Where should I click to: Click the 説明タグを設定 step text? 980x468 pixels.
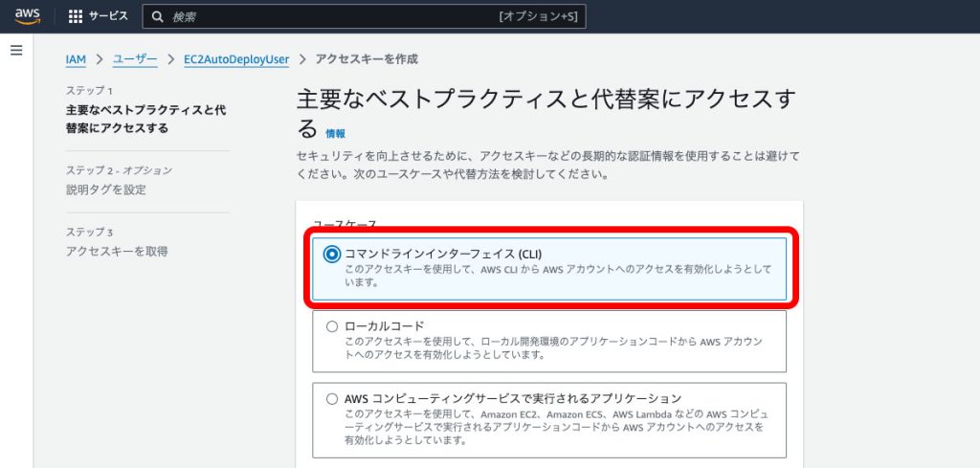(105, 189)
